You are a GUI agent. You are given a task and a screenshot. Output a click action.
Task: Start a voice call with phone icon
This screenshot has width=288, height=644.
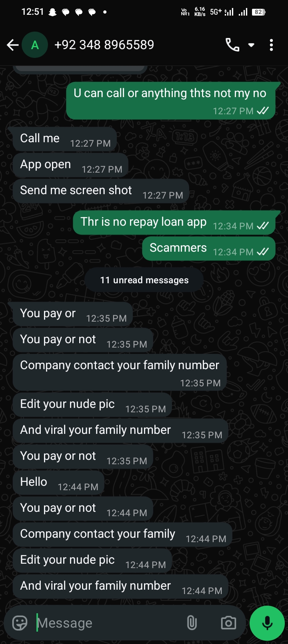coord(232,45)
